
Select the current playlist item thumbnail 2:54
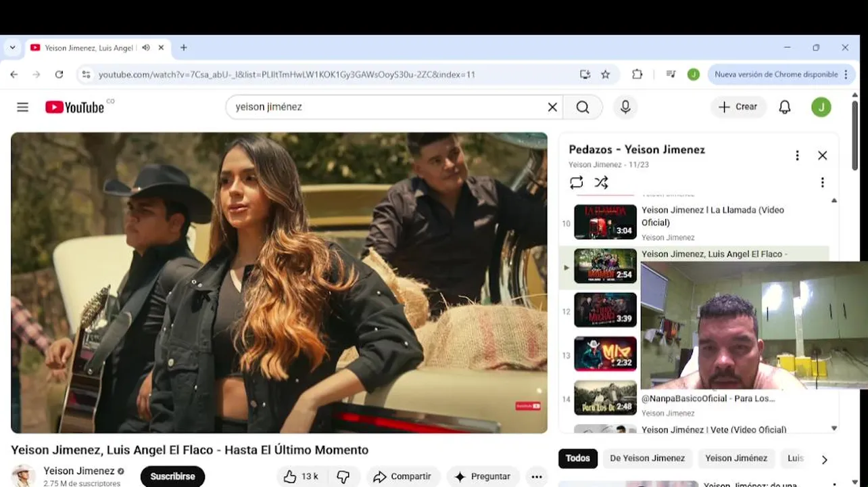[x=605, y=266]
